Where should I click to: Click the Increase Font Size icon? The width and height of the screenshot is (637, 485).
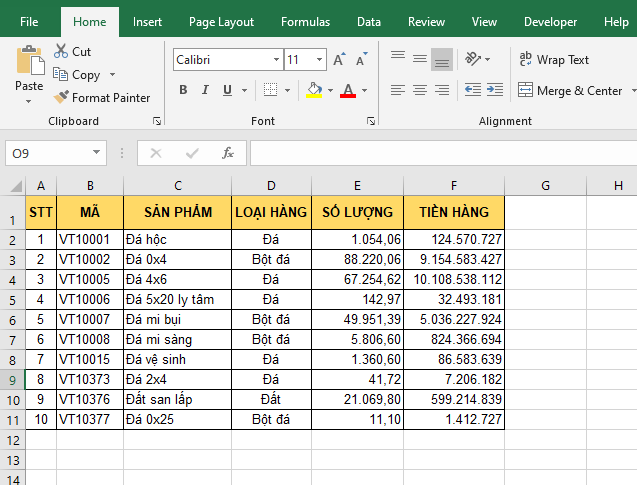point(339,60)
